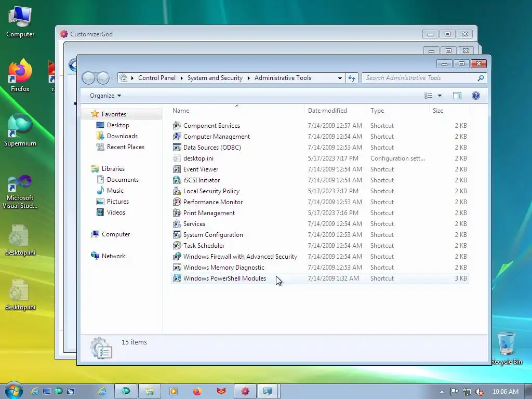Click the Supermium desktop shortcut
The height and width of the screenshot is (399, 532).
tap(20, 130)
